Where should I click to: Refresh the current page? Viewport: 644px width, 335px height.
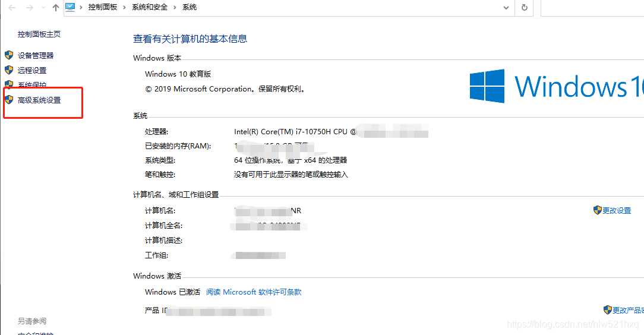coord(524,7)
